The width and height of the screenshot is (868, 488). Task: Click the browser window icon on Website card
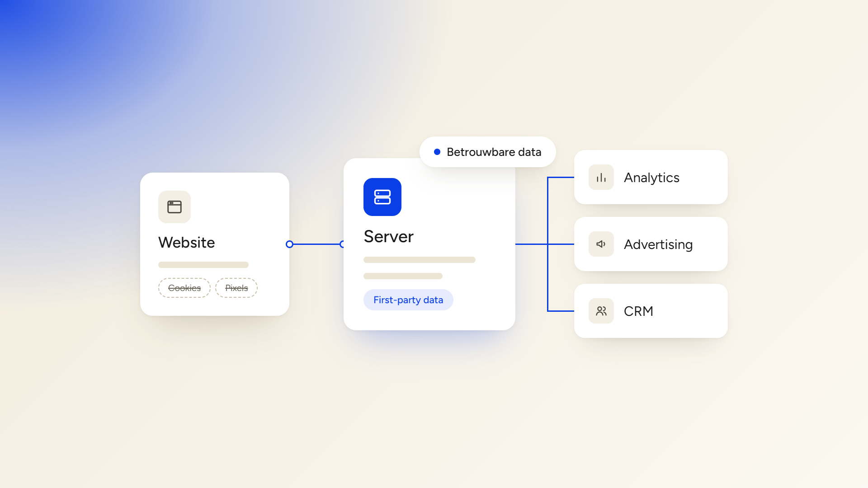coord(175,206)
